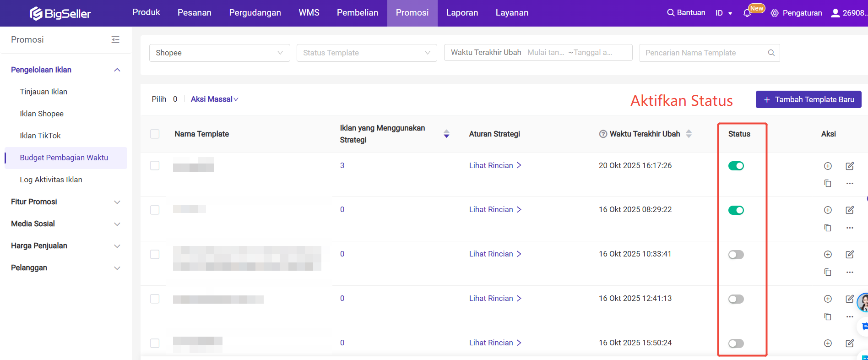Screen dimensions: 868x360
Task: Open the Status Template dropdown
Action: tap(367, 53)
